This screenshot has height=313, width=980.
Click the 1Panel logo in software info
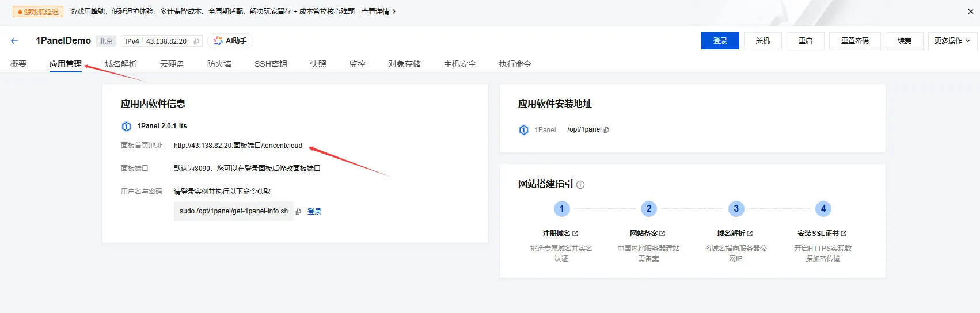point(127,127)
